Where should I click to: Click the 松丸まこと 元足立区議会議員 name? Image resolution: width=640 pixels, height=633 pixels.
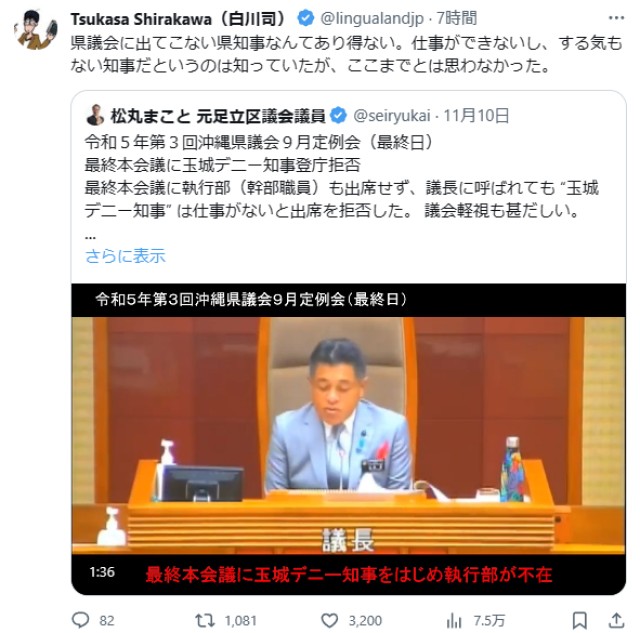point(218,116)
